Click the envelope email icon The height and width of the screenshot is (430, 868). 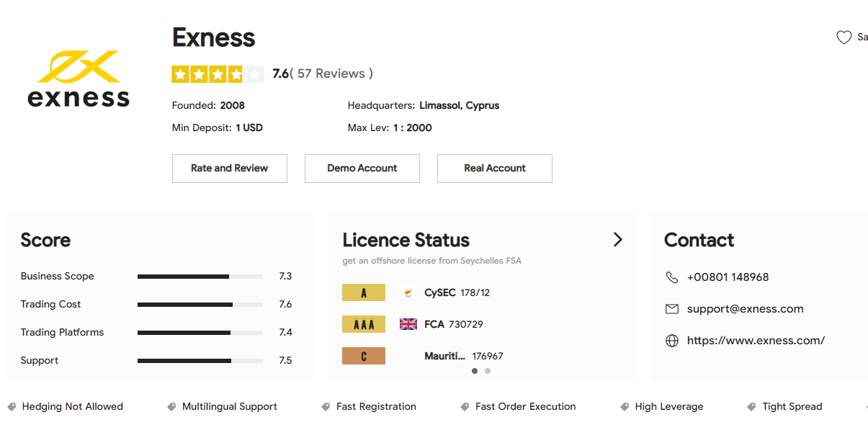point(672,309)
